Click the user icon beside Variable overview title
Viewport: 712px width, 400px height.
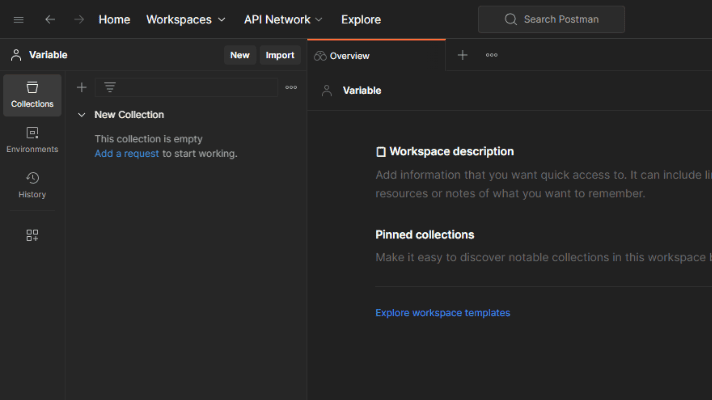327,90
